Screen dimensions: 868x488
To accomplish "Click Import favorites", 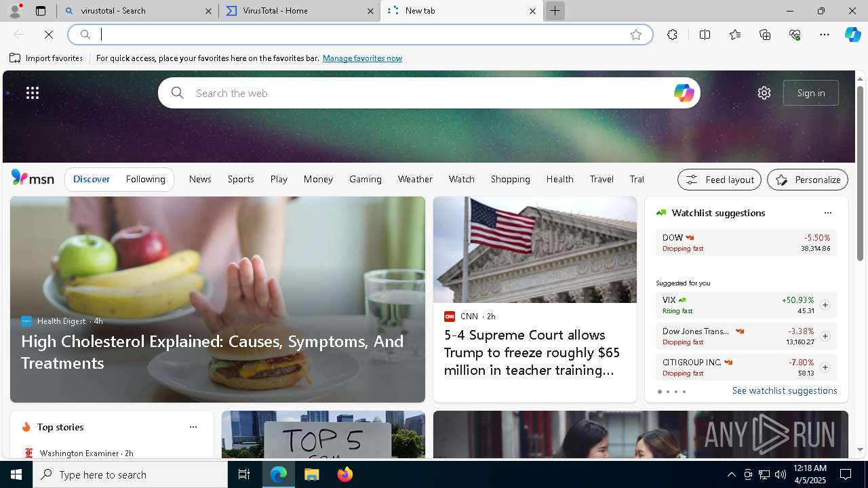I will [x=46, y=58].
